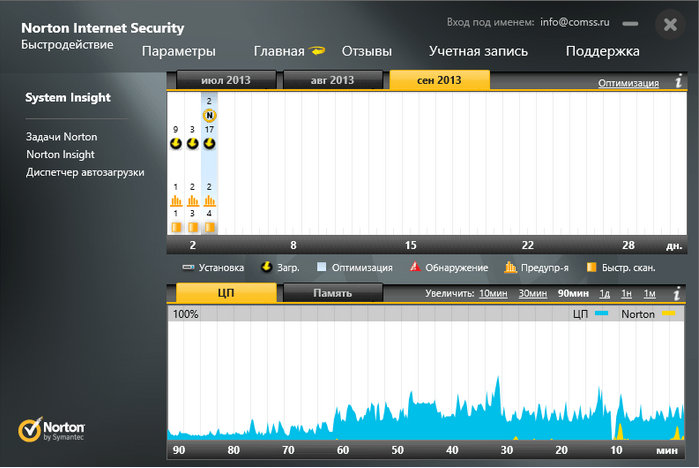Screen dimensions: 699x468
Task: Click alerts bar icon in highlighted column
Action: tap(209, 201)
